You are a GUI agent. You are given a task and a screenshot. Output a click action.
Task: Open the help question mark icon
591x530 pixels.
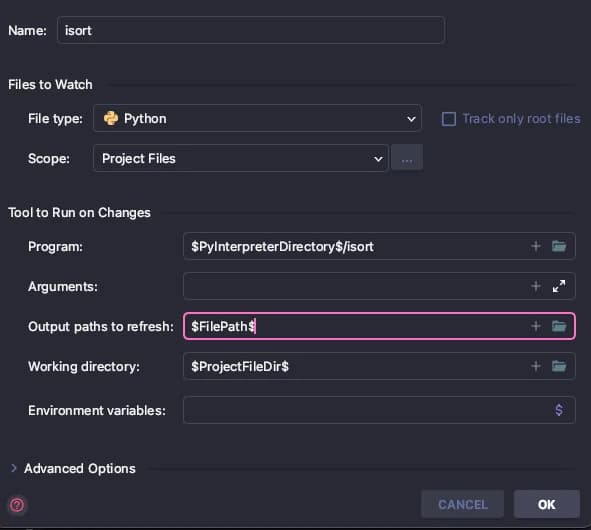point(17,505)
